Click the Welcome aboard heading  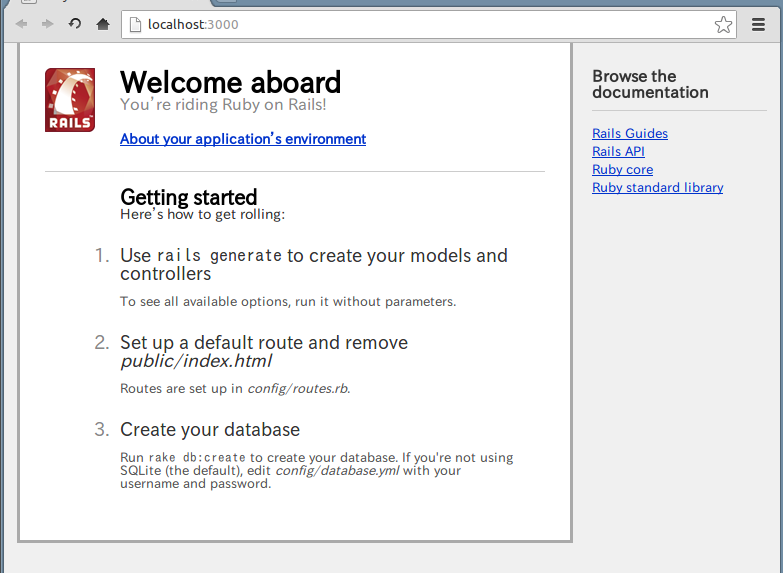tap(230, 82)
